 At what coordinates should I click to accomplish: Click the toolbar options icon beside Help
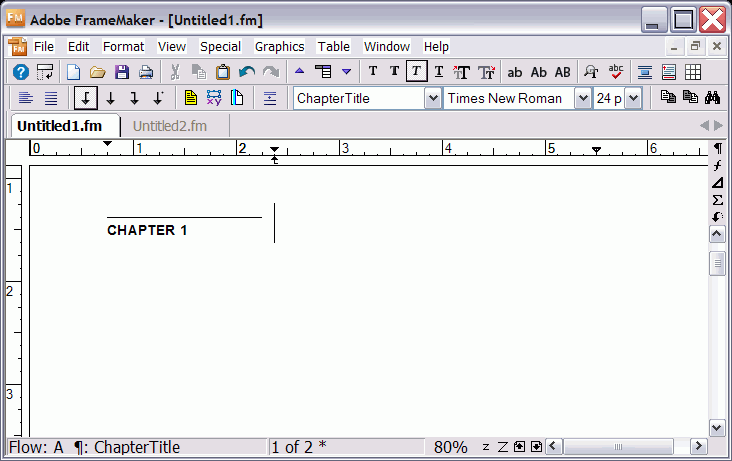[45, 72]
